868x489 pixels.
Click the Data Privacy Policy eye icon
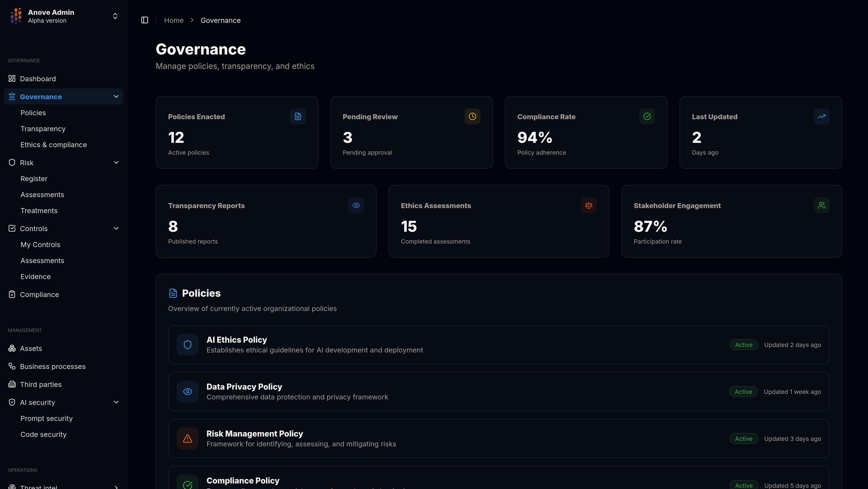[188, 391]
